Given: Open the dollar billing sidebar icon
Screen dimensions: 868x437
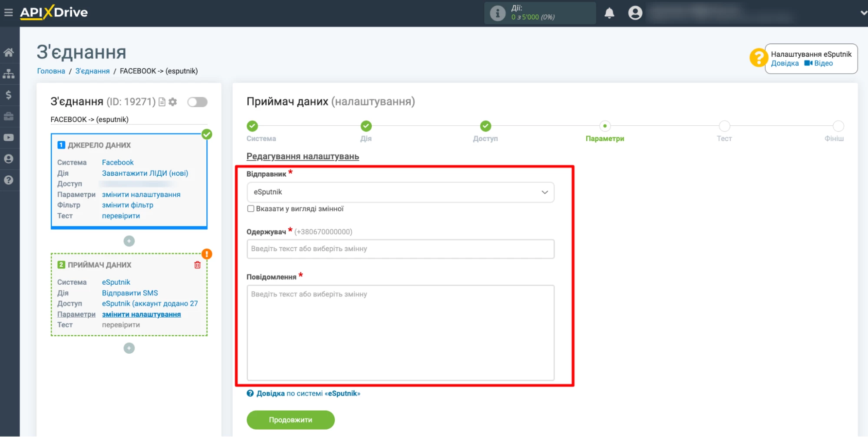Looking at the screenshot, I should (9, 95).
